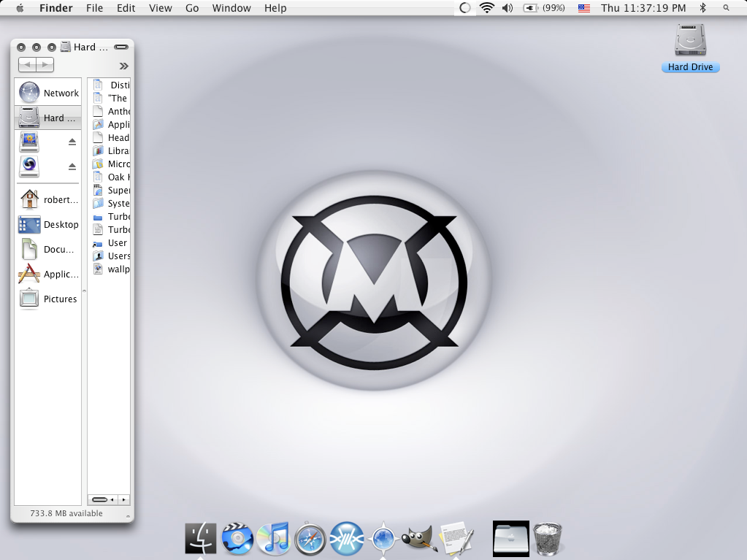Open the Go menu
Image resolution: width=747 pixels, height=560 pixels.
tap(192, 8)
